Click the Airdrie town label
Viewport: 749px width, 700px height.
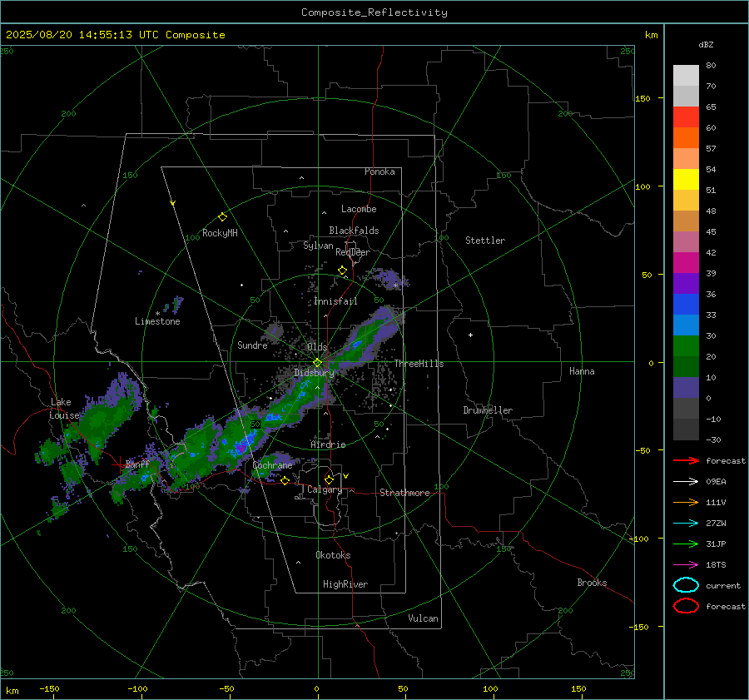click(328, 444)
